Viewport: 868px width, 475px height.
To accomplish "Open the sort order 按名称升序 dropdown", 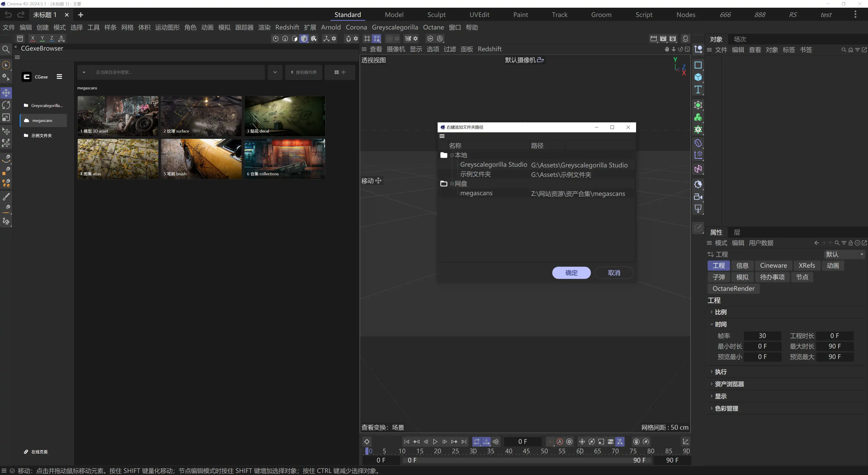I will pyautogui.click(x=304, y=72).
